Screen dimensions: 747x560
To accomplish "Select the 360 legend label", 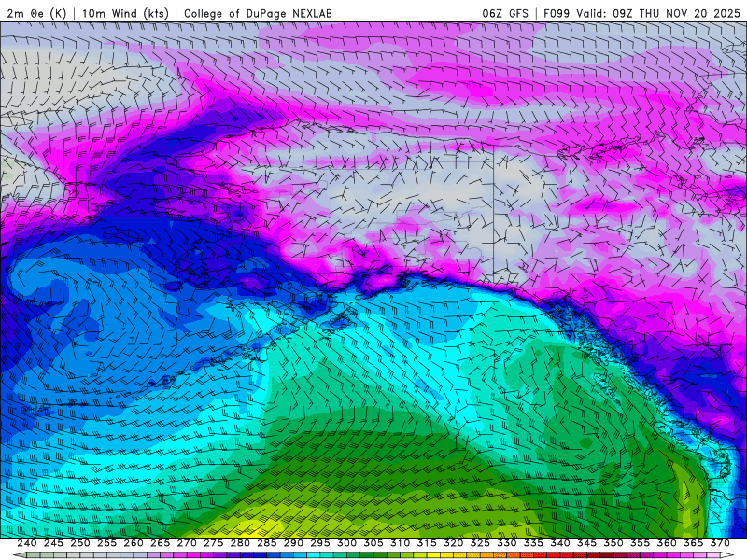I will point(667,543).
